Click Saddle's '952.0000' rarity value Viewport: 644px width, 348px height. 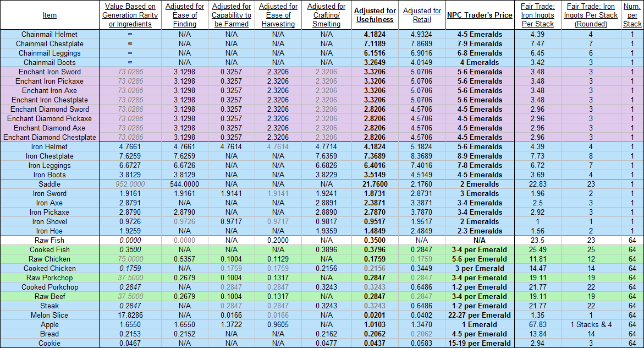click(x=130, y=184)
